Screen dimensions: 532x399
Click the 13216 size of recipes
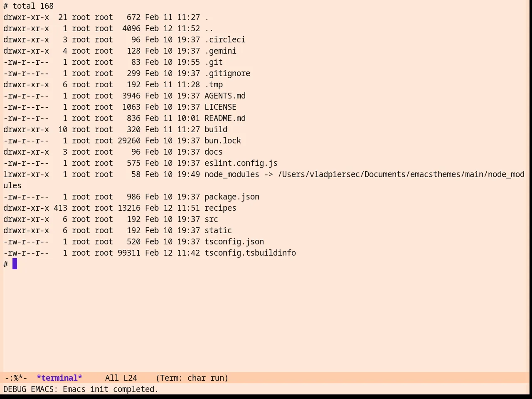(x=129, y=208)
